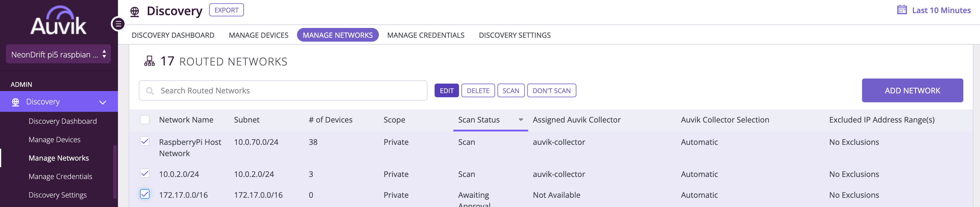The height and width of the screenshot is (207, 980).
Task: Open the Manage Credentials tab
Action: pyautogui.click(x=426, y=35)
